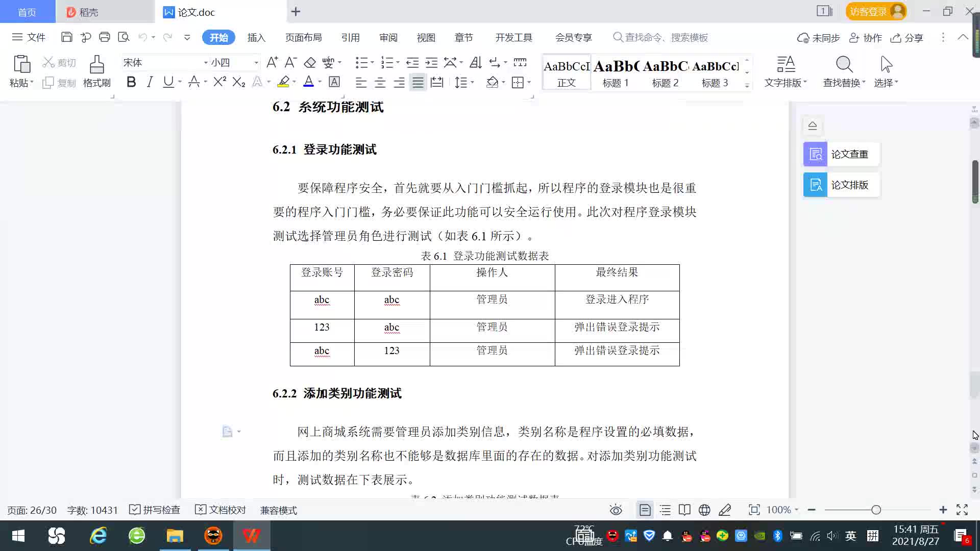Viewport: 980px width, 551px height.
Task: Click the zoom slider handle
Action: point(876,510)
